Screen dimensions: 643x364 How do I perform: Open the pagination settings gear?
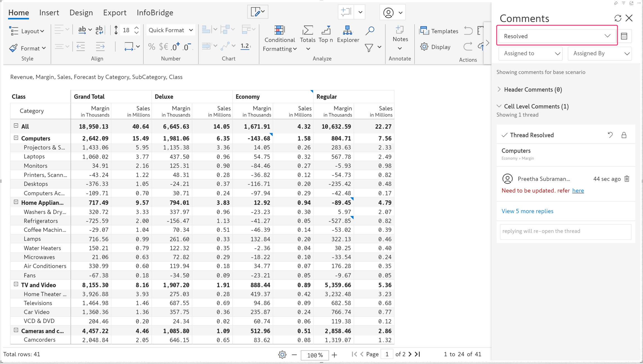[282, 355]
